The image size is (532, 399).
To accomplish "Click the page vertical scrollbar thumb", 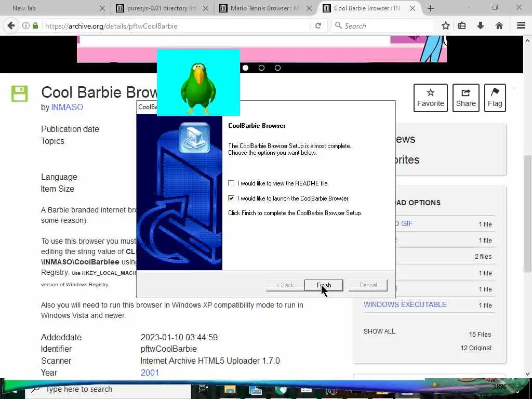I will (527, 214).
